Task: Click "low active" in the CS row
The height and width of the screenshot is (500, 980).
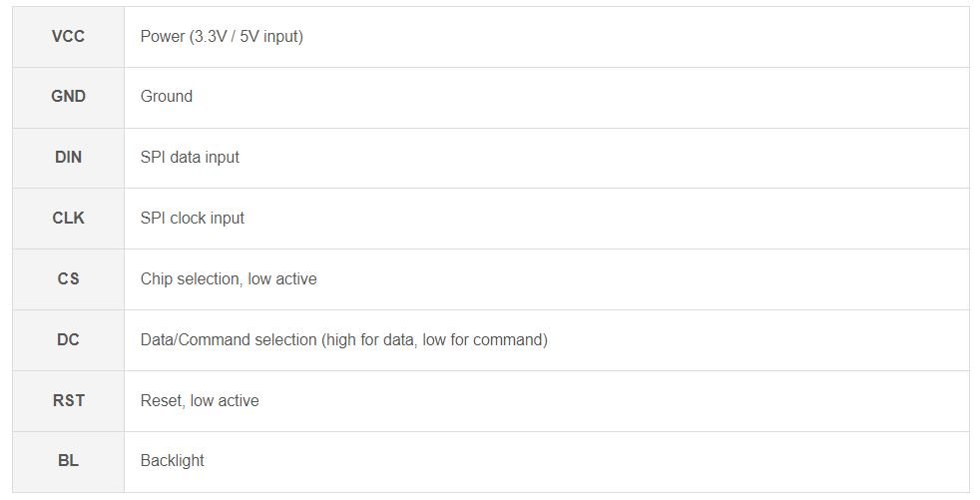Action: pyautogui.click(x=282, y=279)
